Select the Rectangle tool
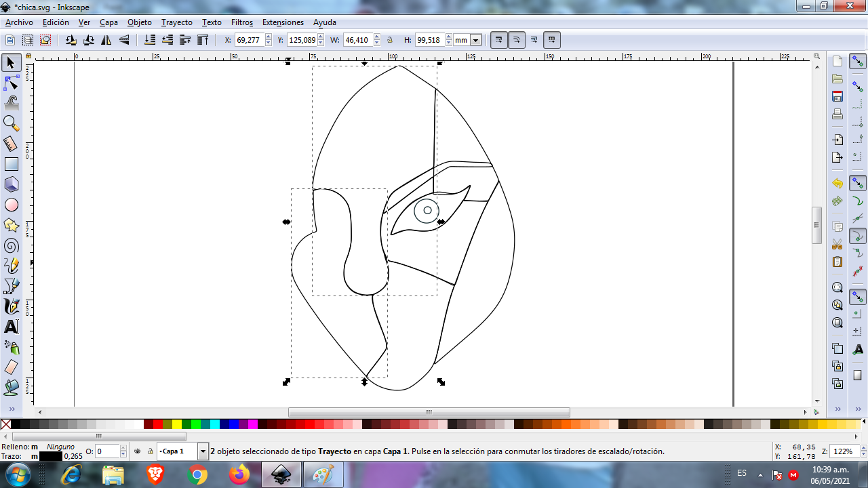The width and height of the screenshot is (868, 488). [11, 164]
